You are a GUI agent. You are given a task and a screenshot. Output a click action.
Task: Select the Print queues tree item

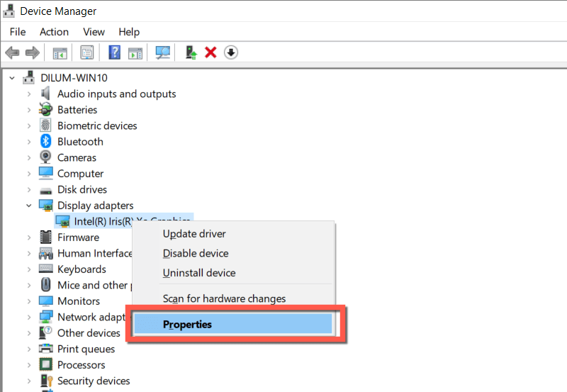[x=86, y=349]
